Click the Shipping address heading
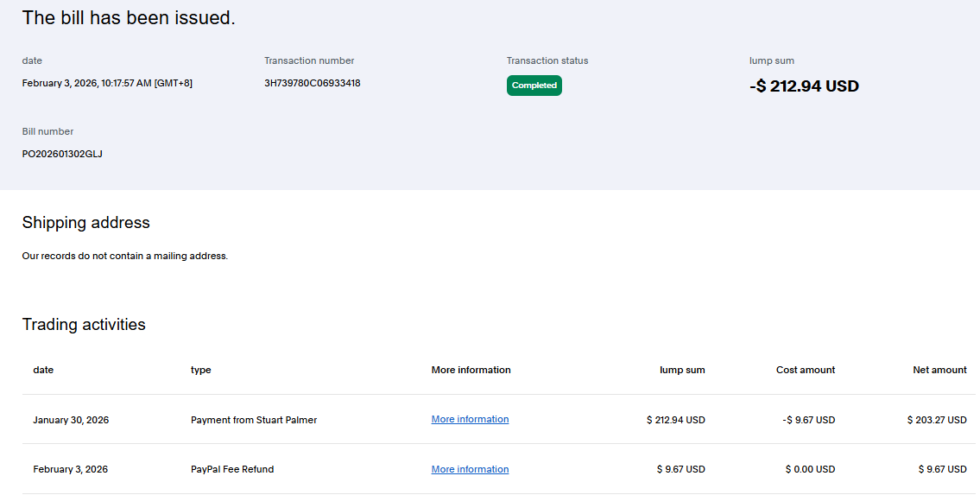The width and height of the screenshot is (980, 495). [85, 223]
